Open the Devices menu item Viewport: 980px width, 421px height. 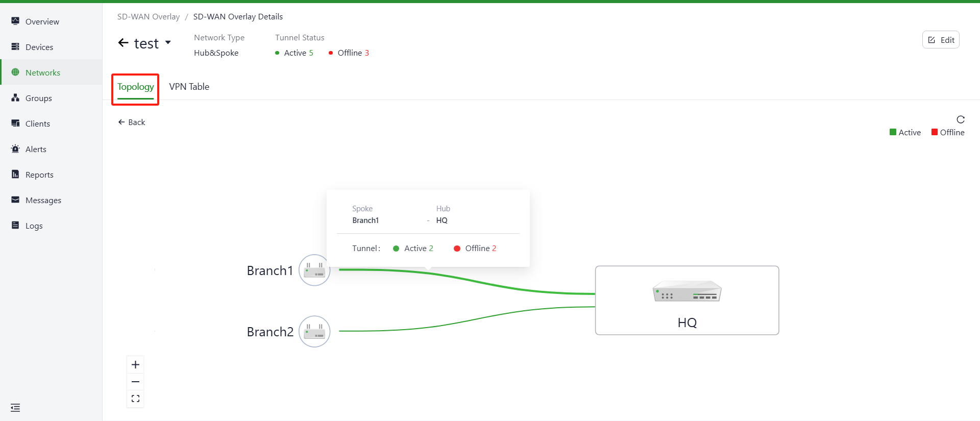[x=39, y=47]
